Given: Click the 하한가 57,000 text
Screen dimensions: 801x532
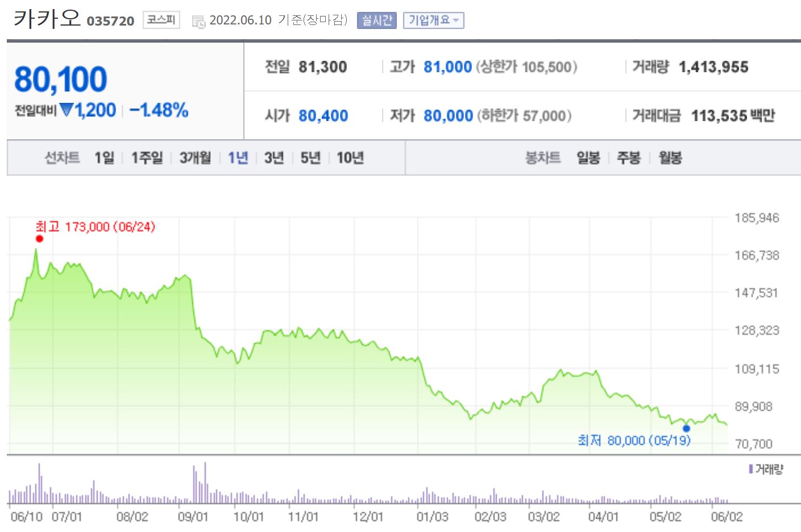Looking at the screenshot, I should click(524, 116).
